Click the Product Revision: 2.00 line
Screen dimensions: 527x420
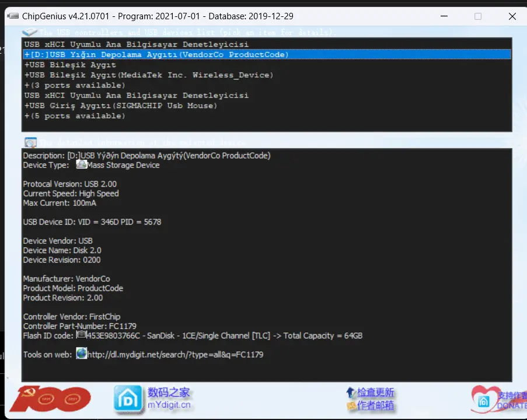tap(63, 297)
